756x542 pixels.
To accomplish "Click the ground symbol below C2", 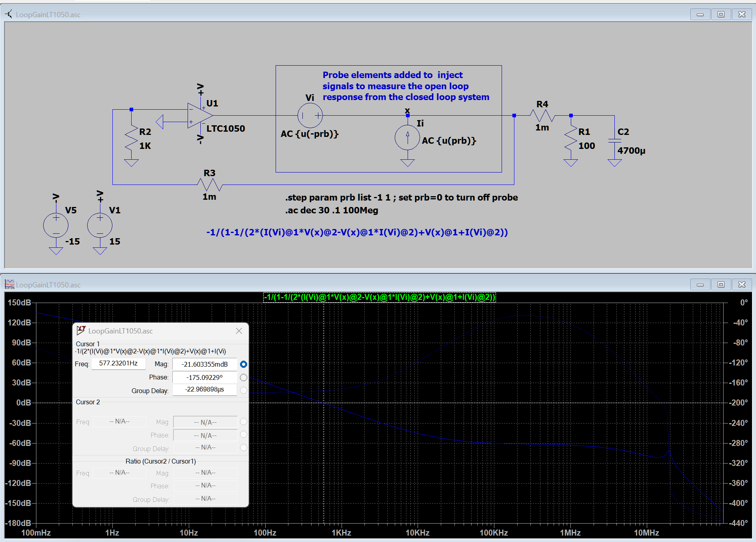I will 615,163.
